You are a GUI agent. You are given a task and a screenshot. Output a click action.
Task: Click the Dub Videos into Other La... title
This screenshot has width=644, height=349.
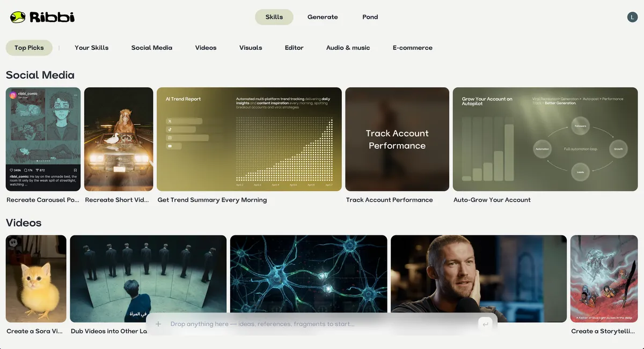109,331
